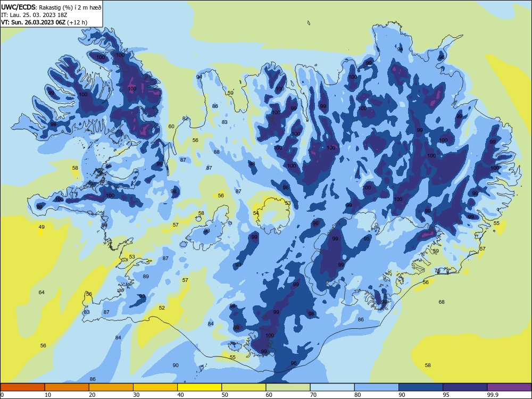Click the humidity value '54' beside the glacier outline
The image size is (532, 399).
[256, 213]
